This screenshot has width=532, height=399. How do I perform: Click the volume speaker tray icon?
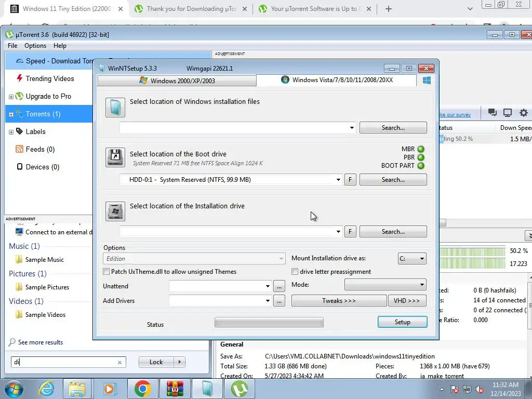tap(480, 389)
